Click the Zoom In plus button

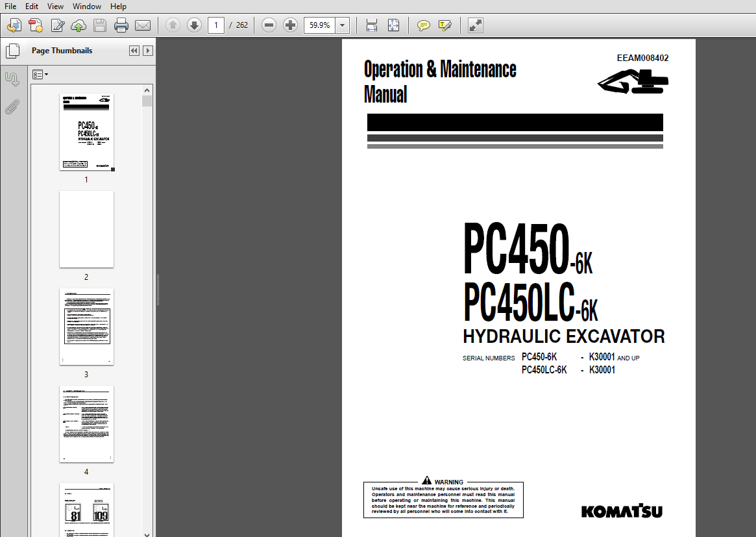pos(290,25)
